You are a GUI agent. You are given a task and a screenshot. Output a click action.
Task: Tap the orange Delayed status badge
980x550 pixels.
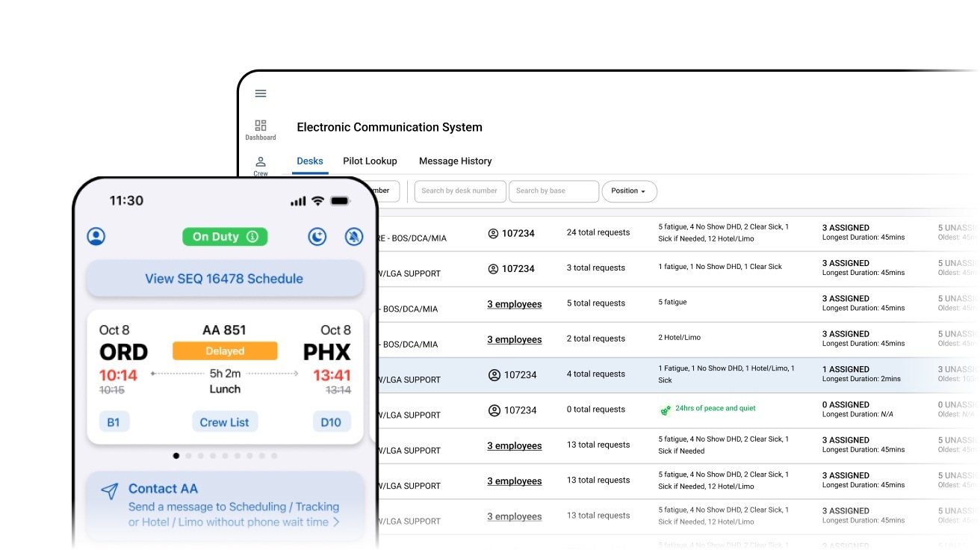pyautogui.click(x=225, y=351)
